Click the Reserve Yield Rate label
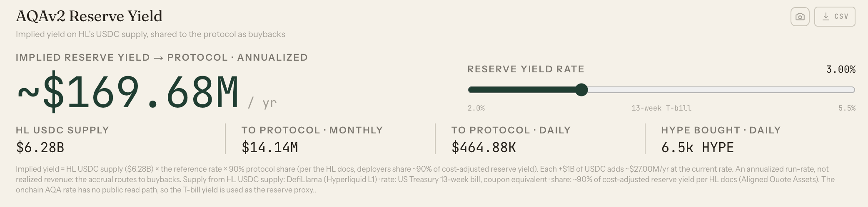 coord(526,69)
